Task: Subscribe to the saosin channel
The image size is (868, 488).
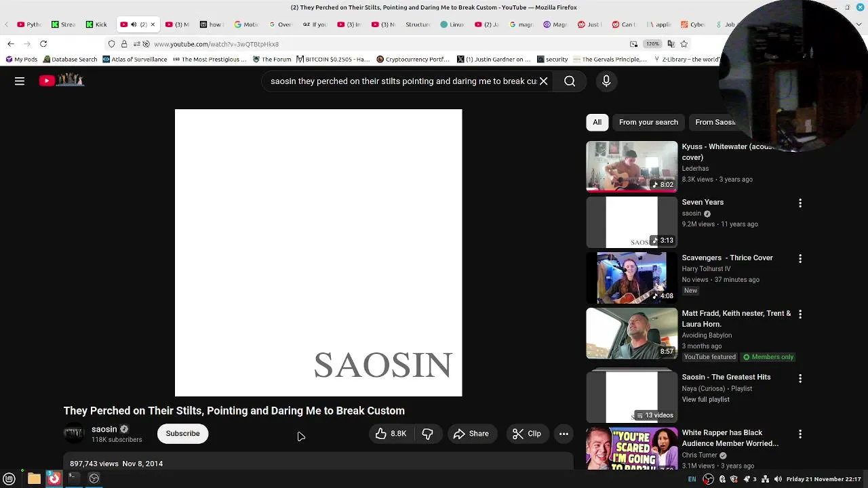Action: (x=182, y=434)
